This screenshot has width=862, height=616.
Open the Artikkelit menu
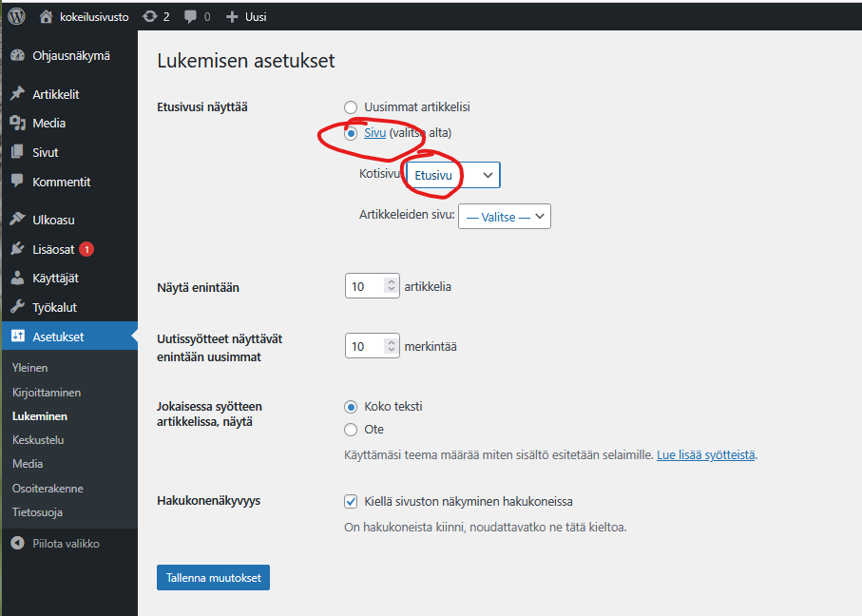69,94
